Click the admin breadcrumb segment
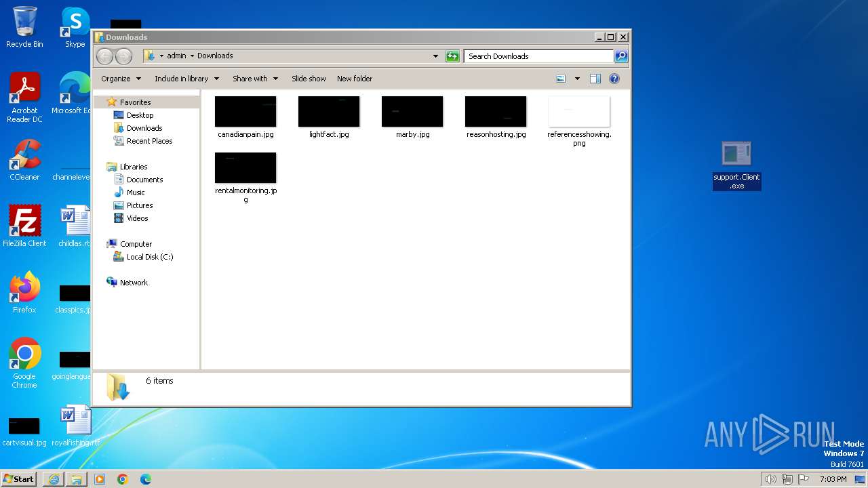 [176, 56]
